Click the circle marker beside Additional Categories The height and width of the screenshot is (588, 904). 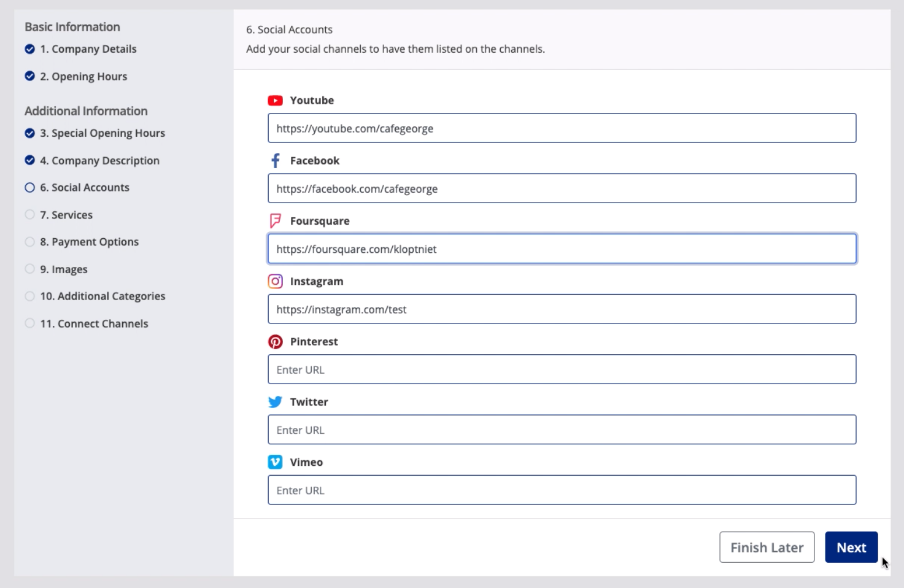(x=29, y=296)
